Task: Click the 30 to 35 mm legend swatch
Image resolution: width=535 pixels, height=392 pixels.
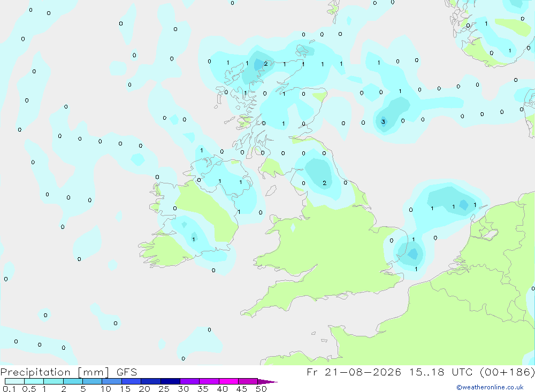Action: tap(190, 381)
